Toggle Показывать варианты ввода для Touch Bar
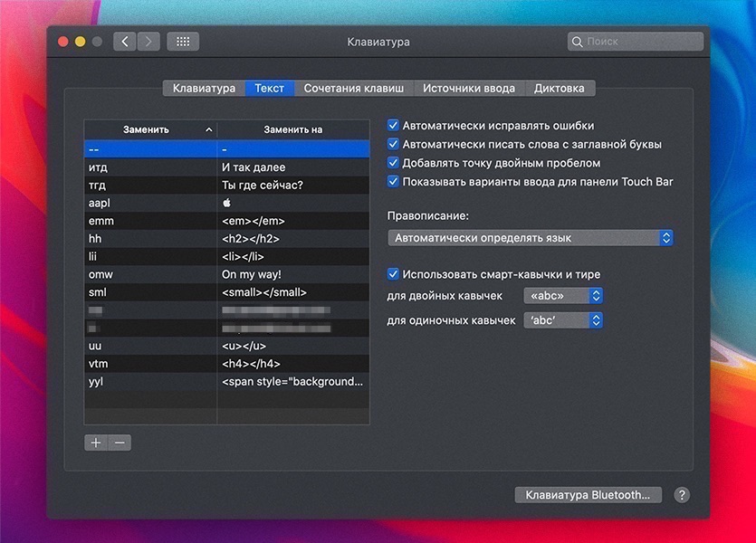The width and height of the screenshot is (756, 543). tap(393, 182)
